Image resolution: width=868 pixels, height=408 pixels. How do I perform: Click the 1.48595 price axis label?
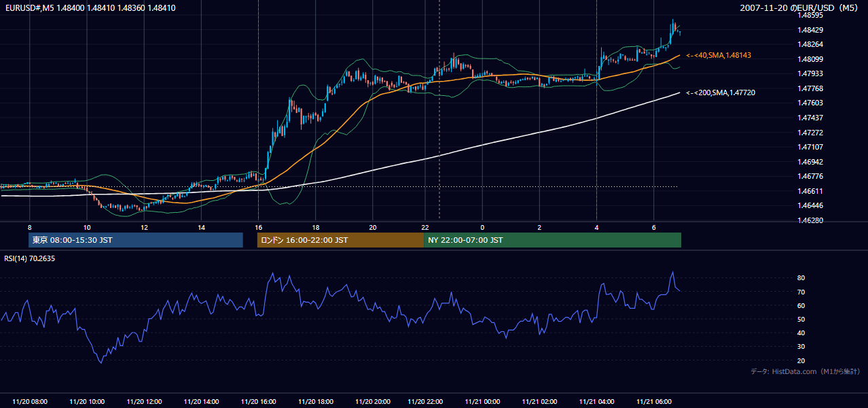point(811,15)
